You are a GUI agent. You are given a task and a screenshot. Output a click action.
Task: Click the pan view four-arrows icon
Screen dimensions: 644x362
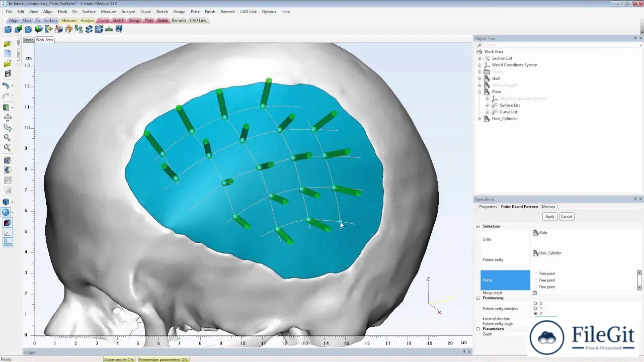coord(7,118)
